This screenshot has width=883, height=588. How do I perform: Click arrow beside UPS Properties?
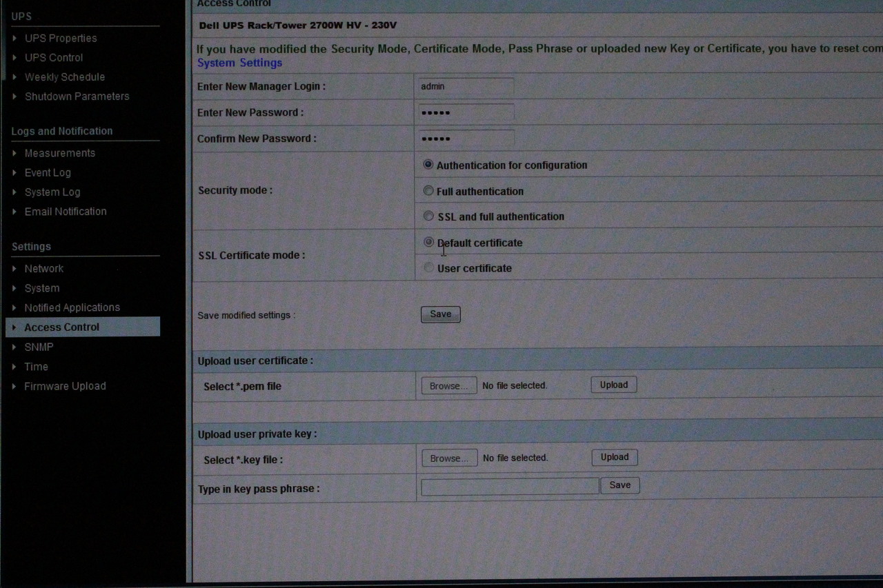click(x=14, y=38)
